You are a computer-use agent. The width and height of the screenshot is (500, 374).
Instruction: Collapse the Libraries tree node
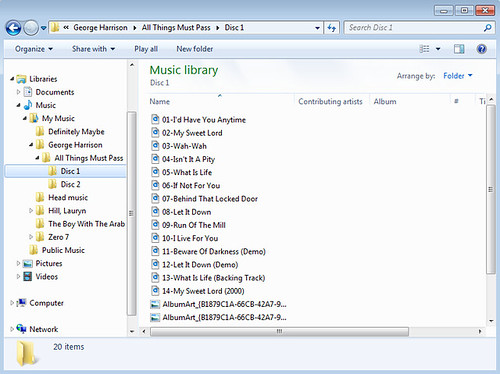tap(12, 79)
